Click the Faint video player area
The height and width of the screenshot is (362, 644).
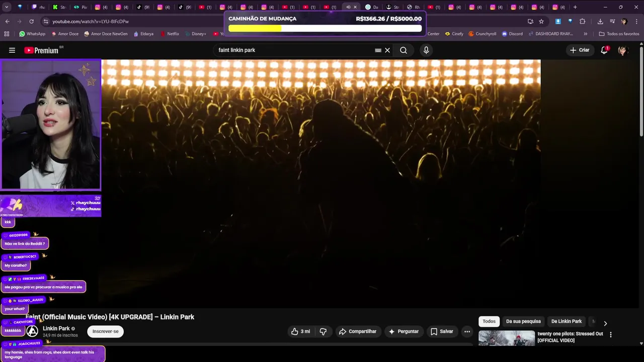click(x=321, y=184)
